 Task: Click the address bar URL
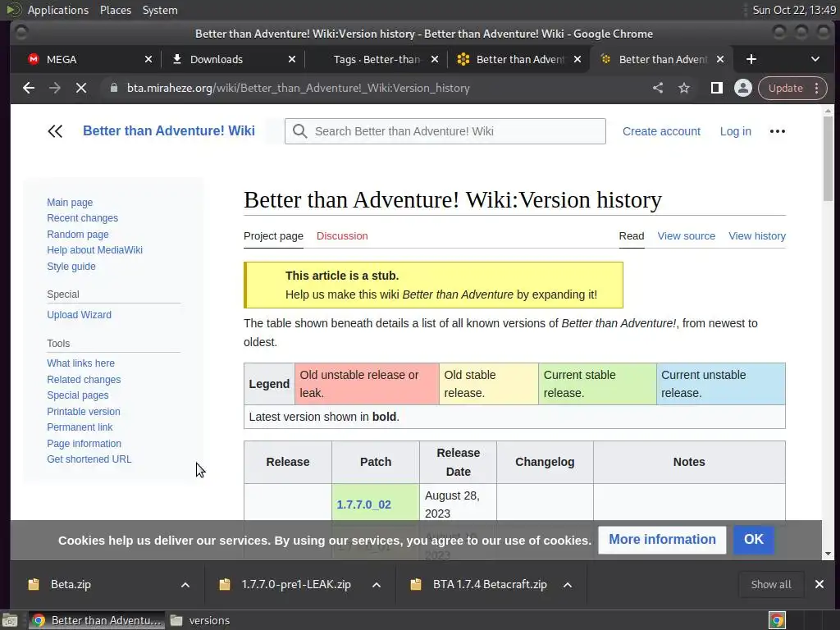click(x=299, y=88)
